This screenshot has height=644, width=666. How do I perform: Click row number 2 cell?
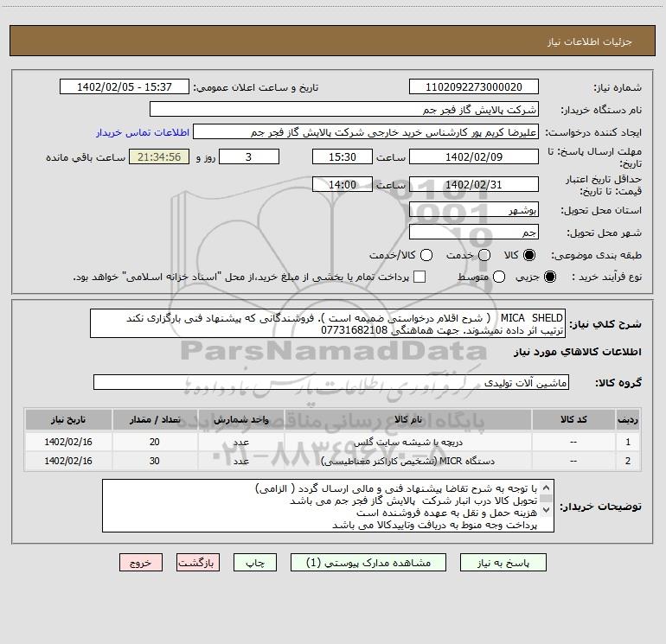(628, 461)
